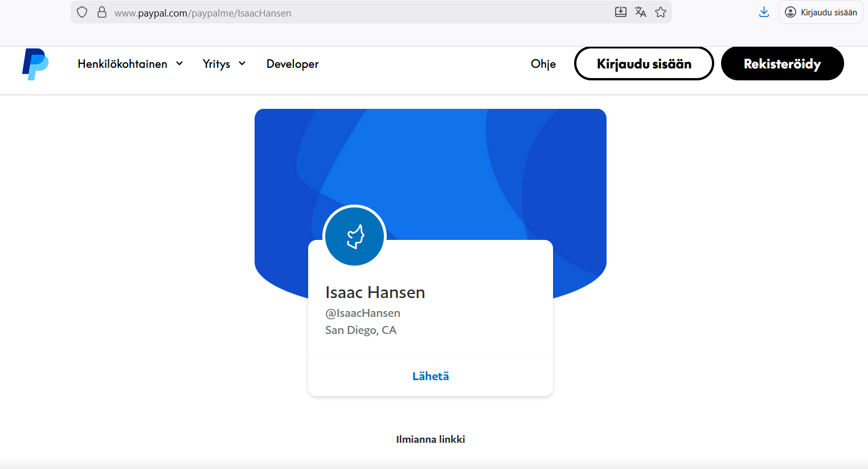This screenshot has width=868, height=469.
Task: Click the white Kirjaudu sisään PayPal button
Action: [x=644, y=64]
